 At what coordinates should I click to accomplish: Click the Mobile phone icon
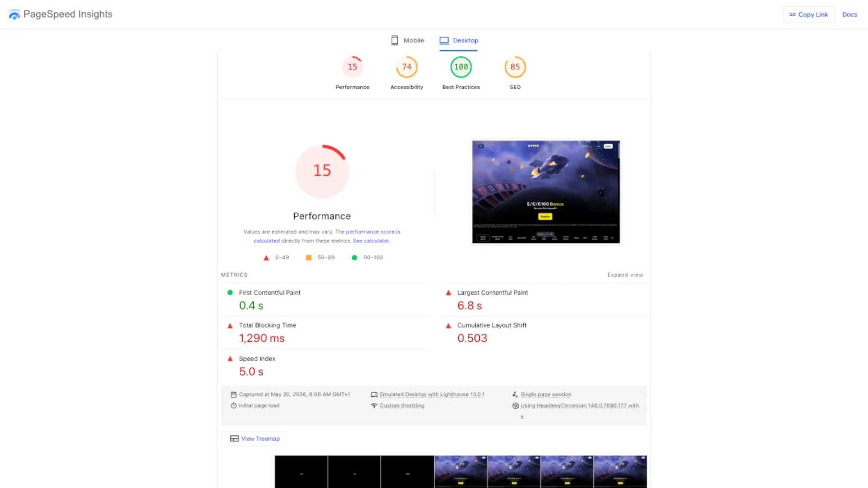(x=395, y=40)
